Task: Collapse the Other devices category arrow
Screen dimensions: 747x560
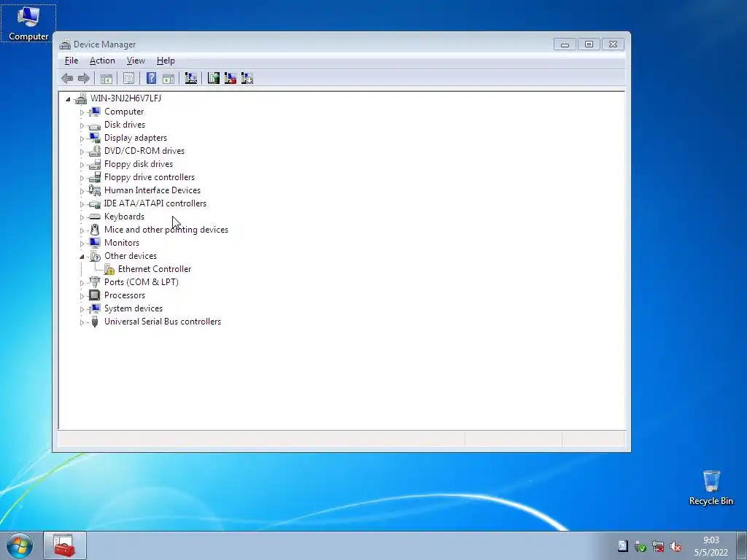Action: 82,257
